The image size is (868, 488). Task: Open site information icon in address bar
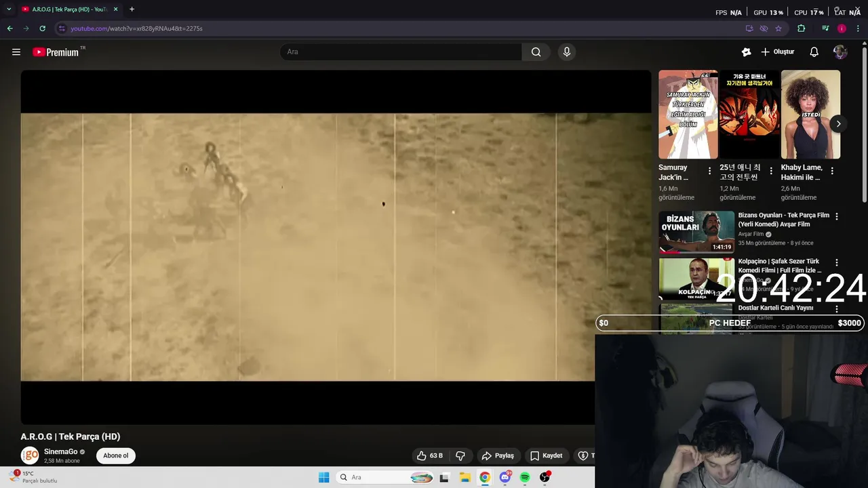(62, 28)
